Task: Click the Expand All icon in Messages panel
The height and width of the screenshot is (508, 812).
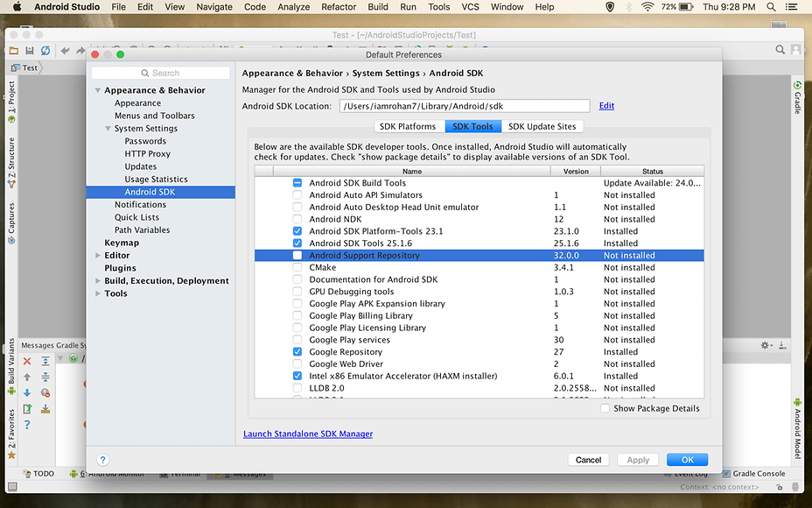Action: point(45,361)
